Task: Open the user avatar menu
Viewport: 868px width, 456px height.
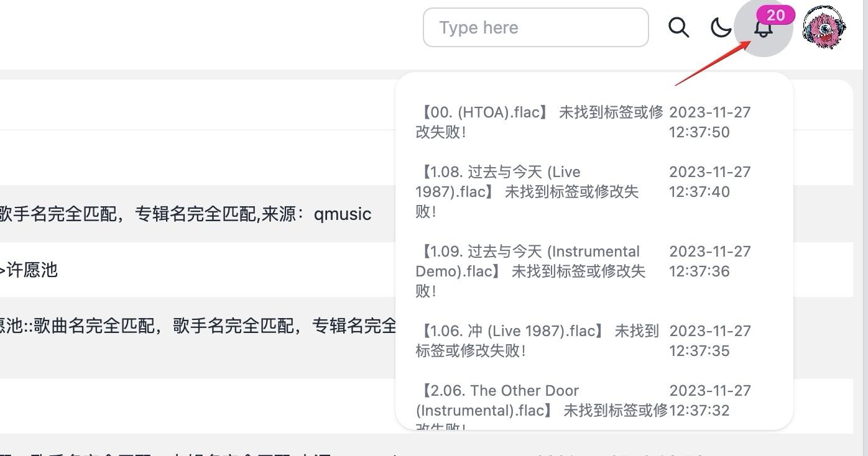Action: (x=824, y=27)
